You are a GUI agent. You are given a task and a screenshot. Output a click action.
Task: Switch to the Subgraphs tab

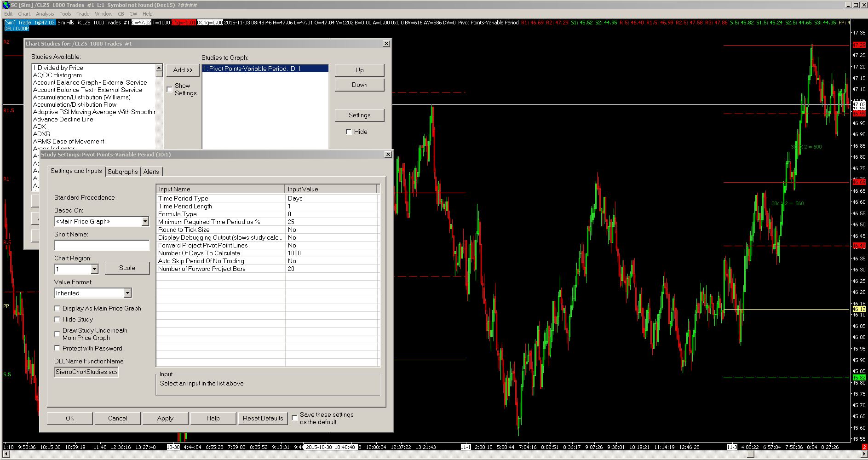click(x=123, y=172)
